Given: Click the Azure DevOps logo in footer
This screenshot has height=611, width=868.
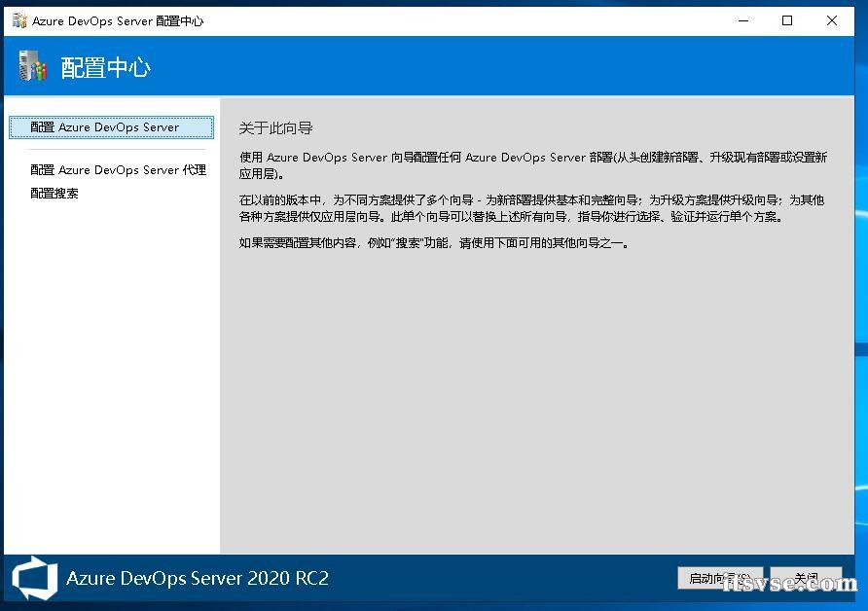Looking at the screenshot, I should point(35,578).
